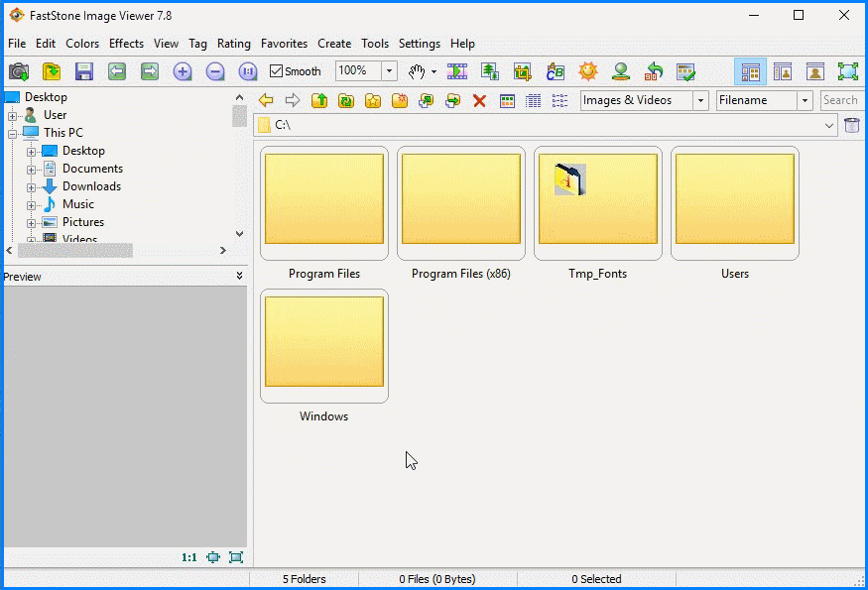Expand the Downloads tree node
The width and height of the screenshot is (868, 590).
31,187
